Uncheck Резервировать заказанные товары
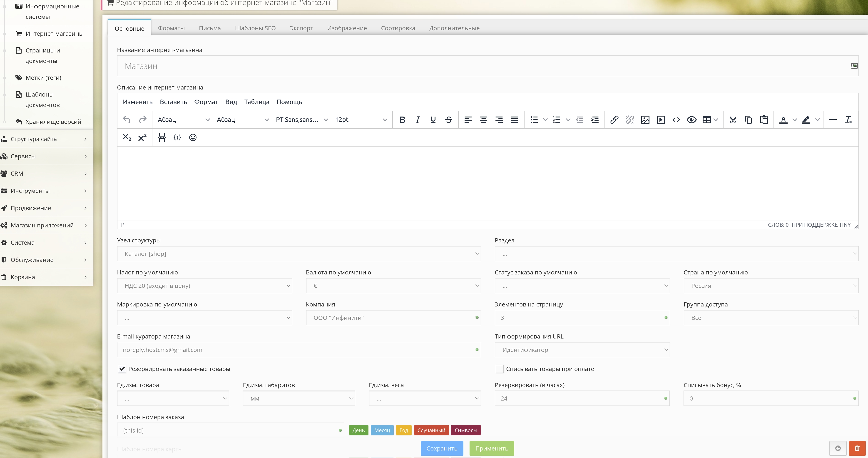868x458 pixels. [x=122, y=369]
